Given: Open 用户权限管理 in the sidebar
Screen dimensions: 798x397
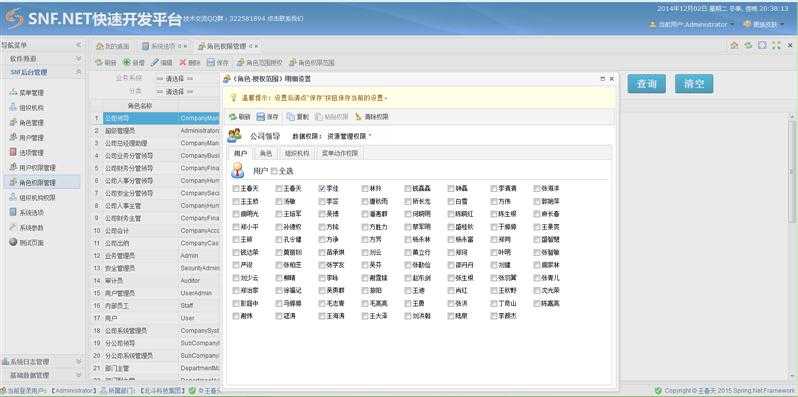Looking at the screenshot, I should click(x=33, y=167).
